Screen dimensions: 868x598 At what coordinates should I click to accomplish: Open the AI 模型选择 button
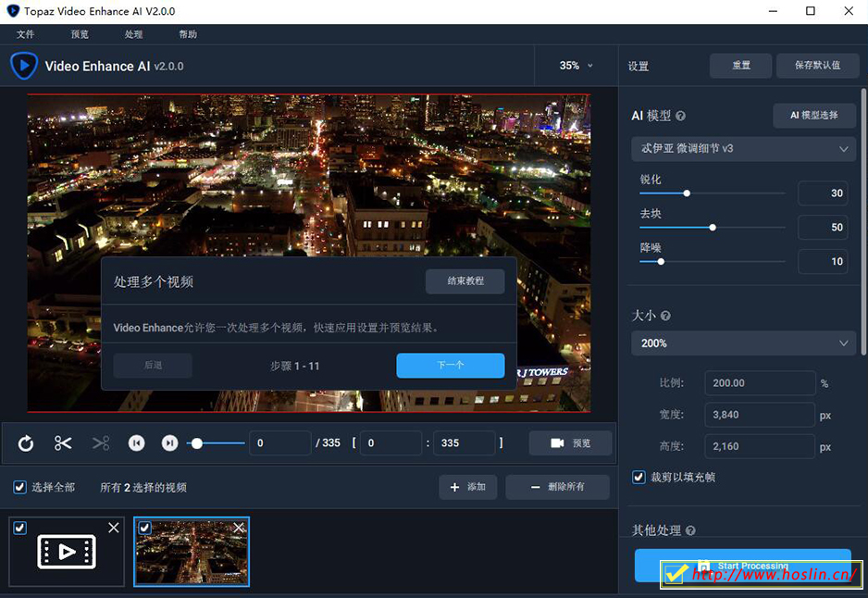click(814, 115)
